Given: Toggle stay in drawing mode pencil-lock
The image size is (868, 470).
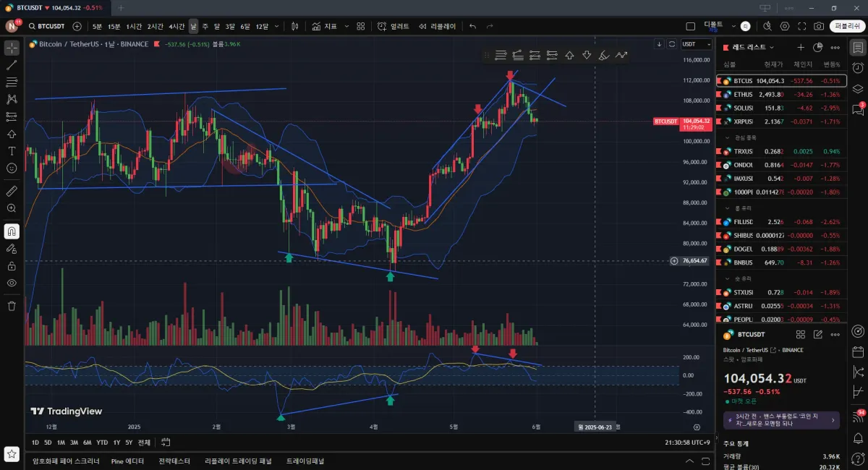Looking at the screenshot, I should 12,248.
